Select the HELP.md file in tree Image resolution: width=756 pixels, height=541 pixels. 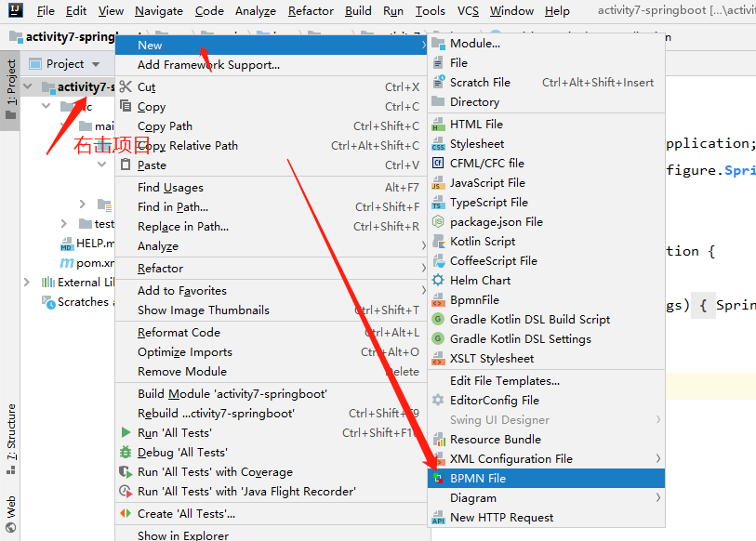pos(87,244)
